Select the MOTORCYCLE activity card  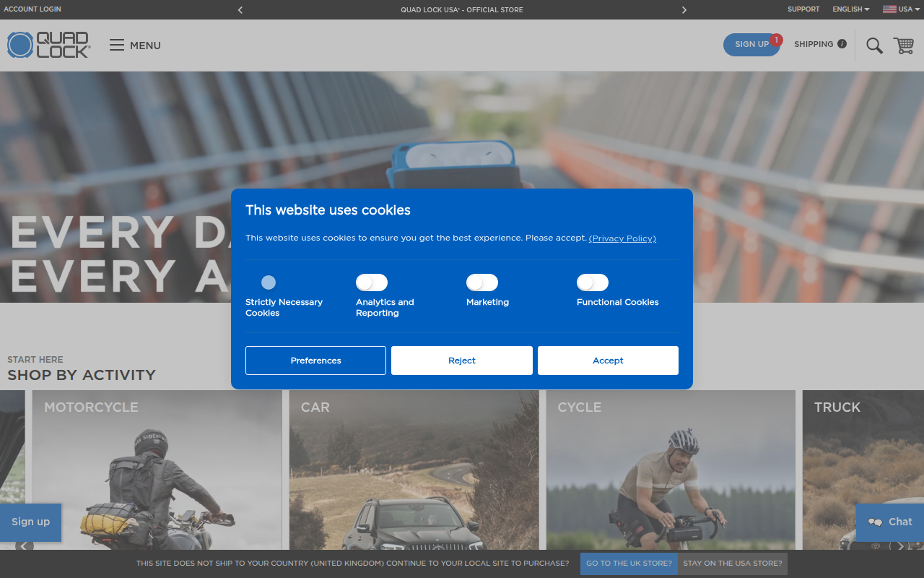(157, 470)
